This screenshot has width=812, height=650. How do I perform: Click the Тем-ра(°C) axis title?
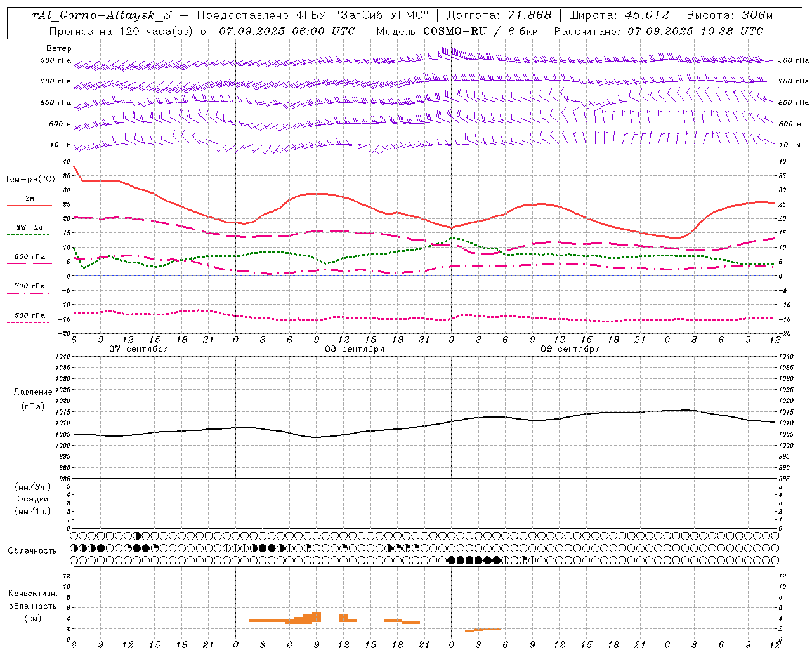(x=30, y=180)
